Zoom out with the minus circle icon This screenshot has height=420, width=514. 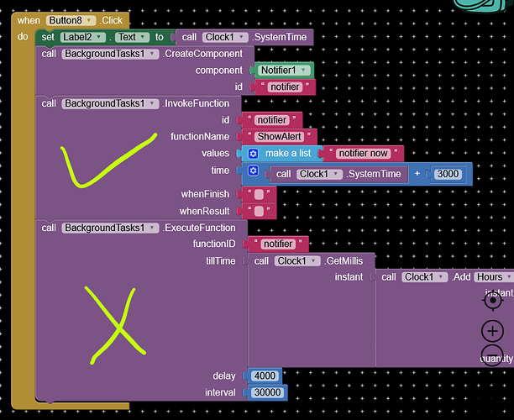492,355
